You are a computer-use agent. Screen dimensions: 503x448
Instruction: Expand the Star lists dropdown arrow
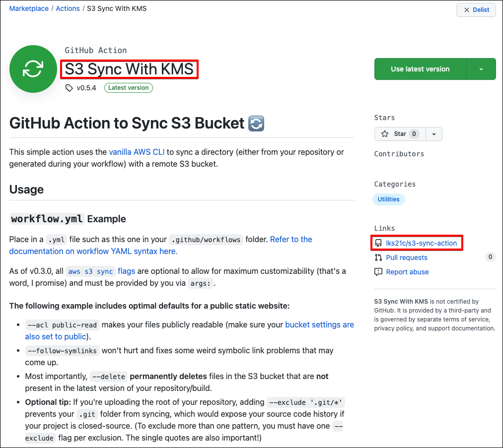click(x=434, y=134)
